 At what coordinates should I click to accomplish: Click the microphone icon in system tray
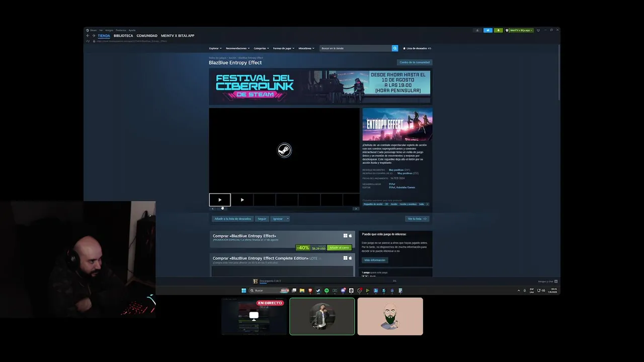tap(524, 291)
